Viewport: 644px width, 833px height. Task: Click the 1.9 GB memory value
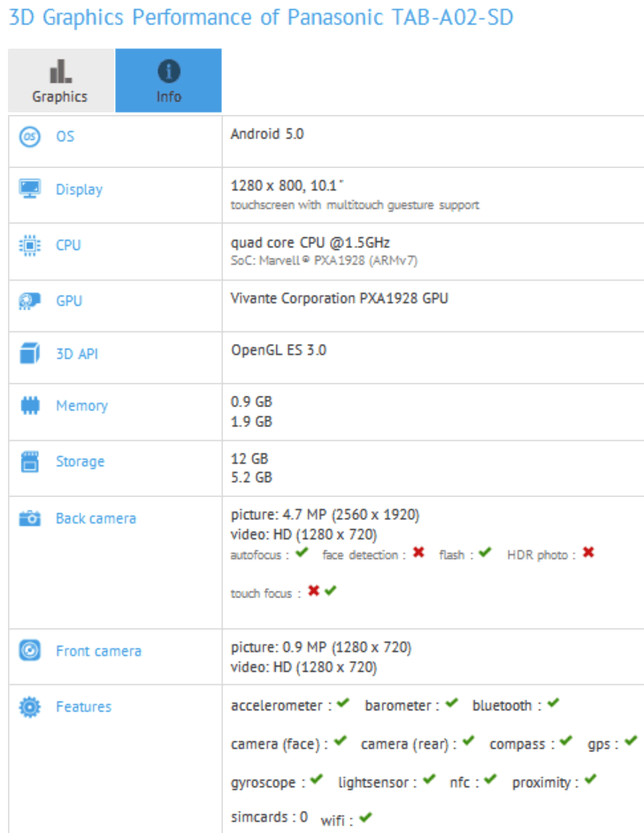[x=251, y=421]
